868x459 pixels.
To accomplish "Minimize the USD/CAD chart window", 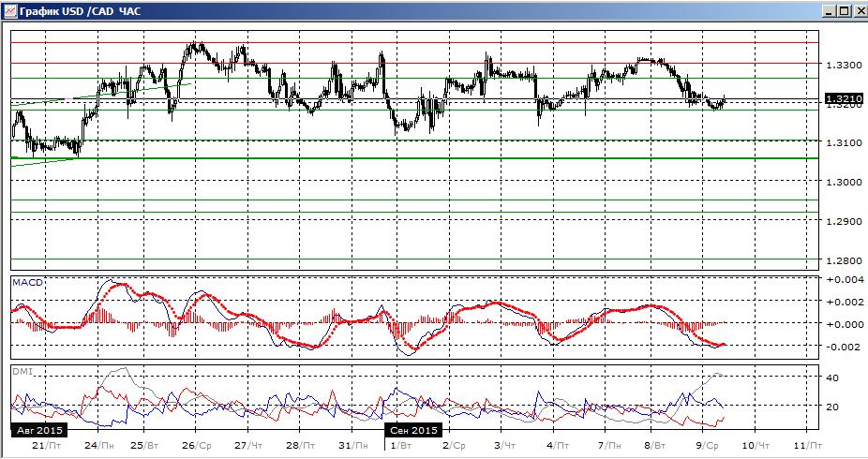I will (x=829, y=11).
